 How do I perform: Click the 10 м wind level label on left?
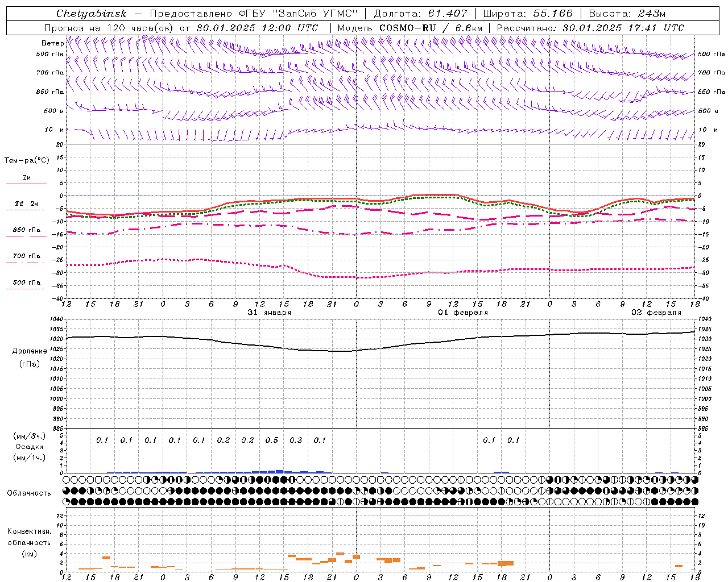coord(55,130)
